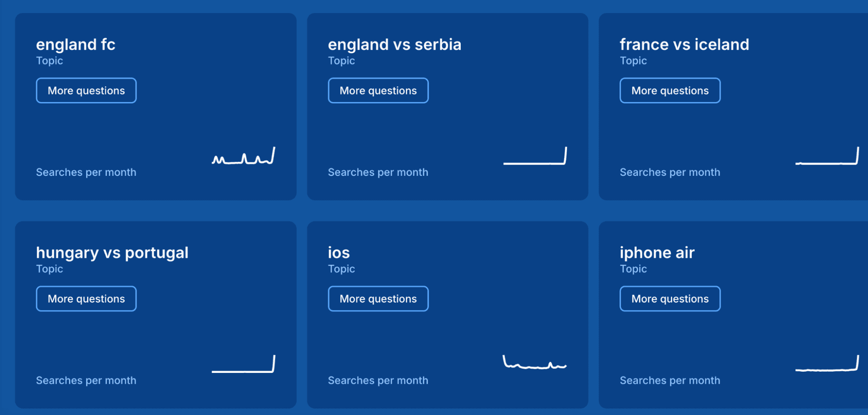Screen dimensions: 868x415
Task: Open the ios topic title
Action: [339, 252]
